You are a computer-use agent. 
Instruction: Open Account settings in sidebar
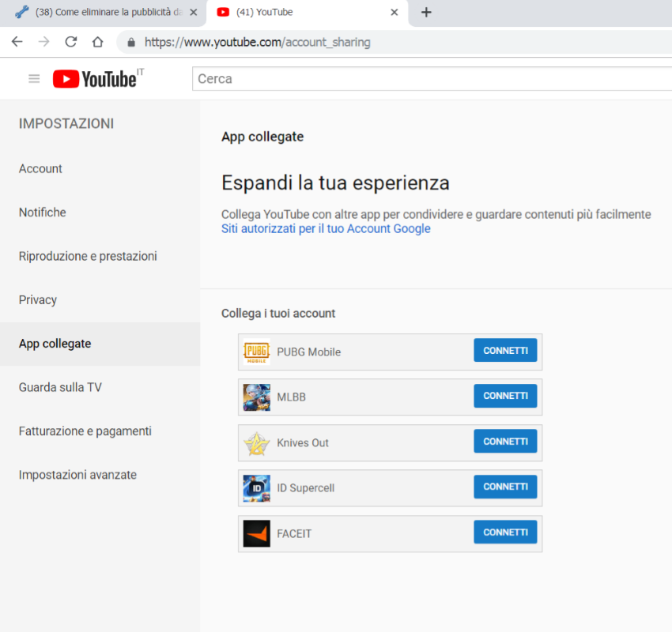tap(40, 169)
